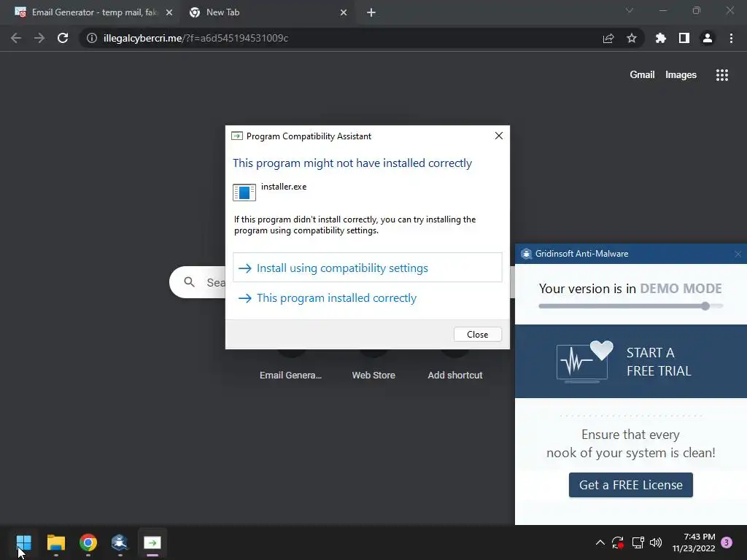View site information icon in address bar
Image resolution: width=747 pixels, height=560 pixels.
[92, 38]
